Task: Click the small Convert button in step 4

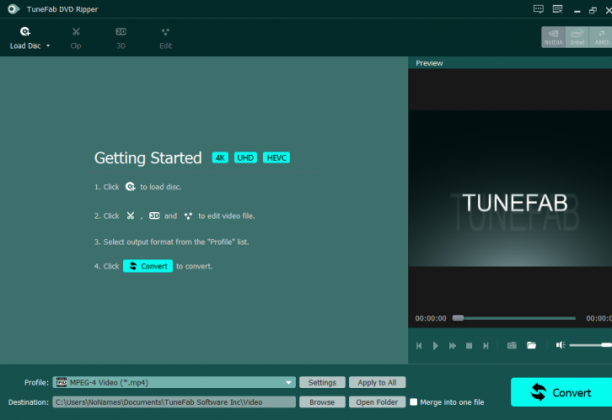Action: pyautogui.click(x=148, y=266)
